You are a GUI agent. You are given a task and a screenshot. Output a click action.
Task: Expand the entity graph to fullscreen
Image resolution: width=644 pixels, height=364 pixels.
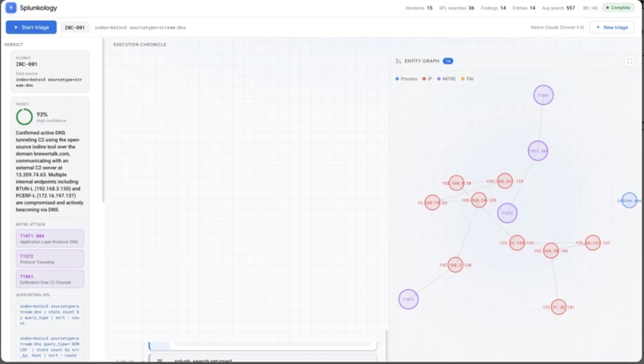point(630,61)
